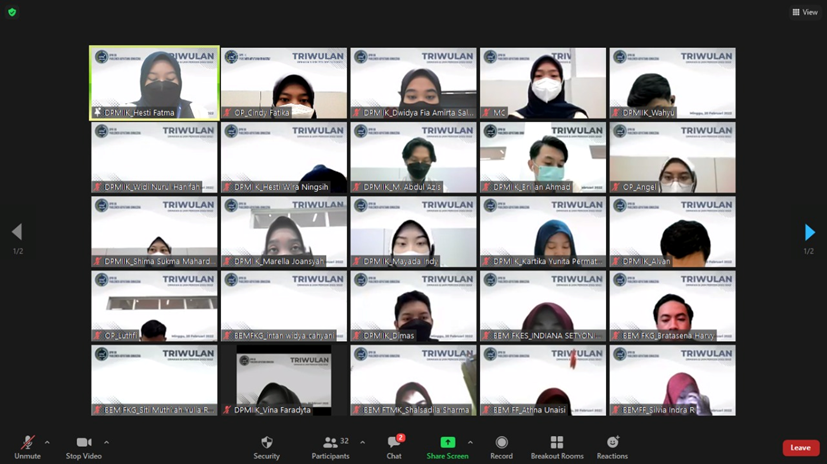Click the green encryption shield icon
Image resolution: width=827 pixels, height=464 pixels.
point(12,12)
